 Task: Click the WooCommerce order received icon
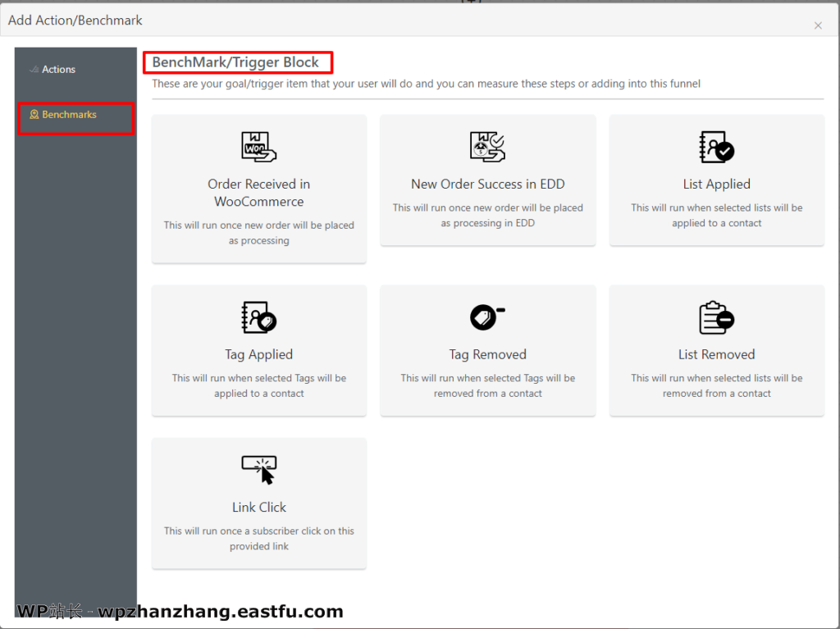[x=258, y=146]
